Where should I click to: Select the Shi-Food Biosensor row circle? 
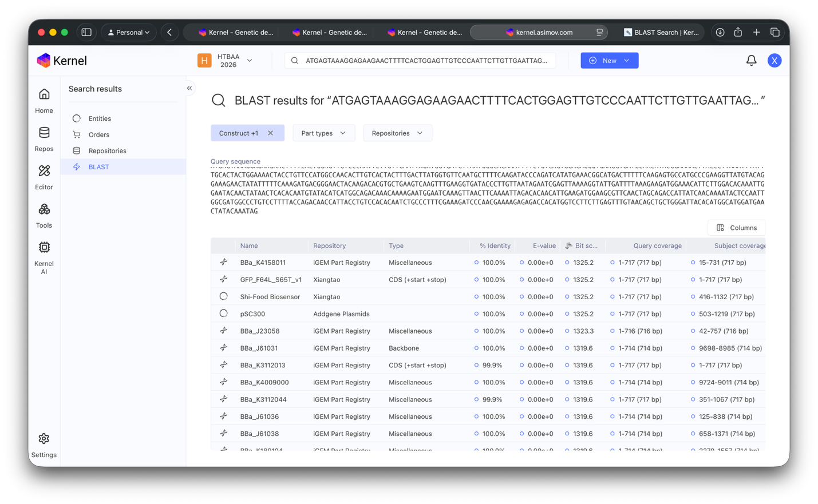pyautogui.click(x=223, y=296)
